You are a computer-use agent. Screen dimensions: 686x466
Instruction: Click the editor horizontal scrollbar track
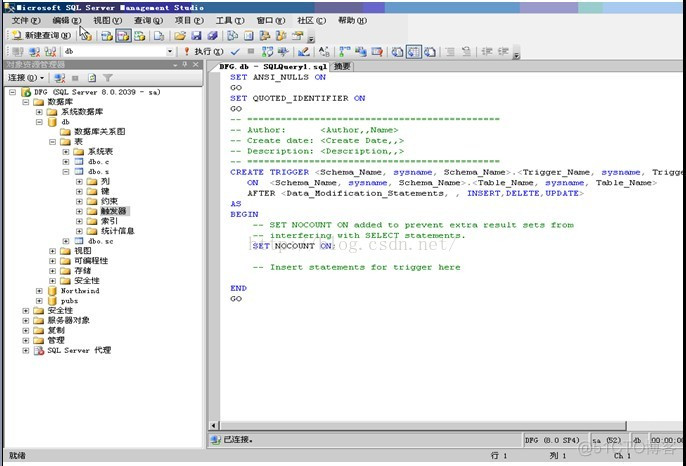tap(654, 425)
